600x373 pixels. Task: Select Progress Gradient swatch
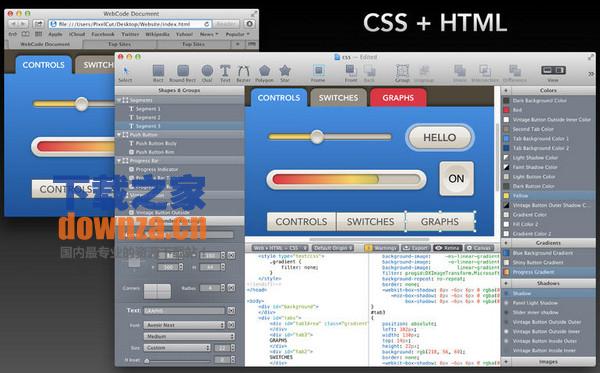[507, 272]
